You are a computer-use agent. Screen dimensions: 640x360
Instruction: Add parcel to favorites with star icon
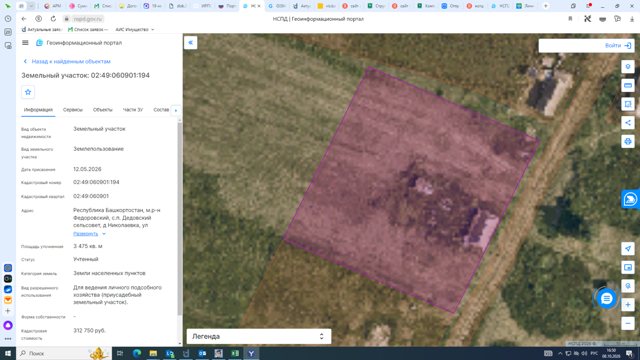[28, 92]
